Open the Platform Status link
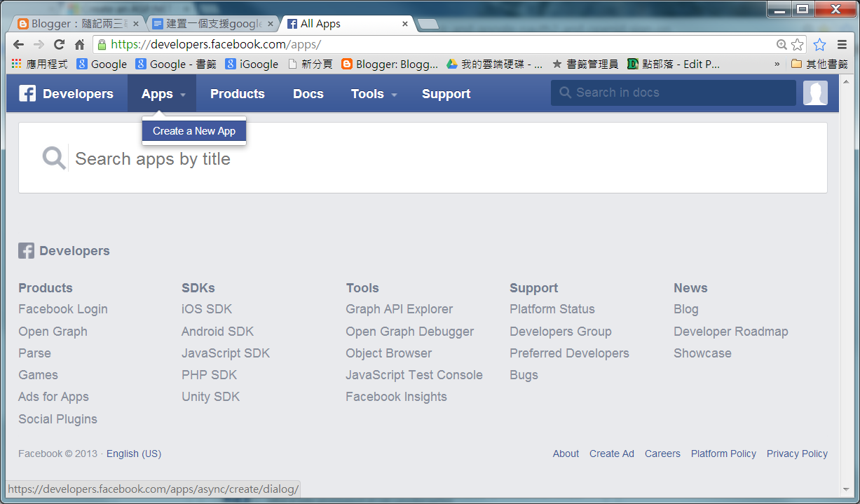The height and width of the screenshot is (504, 860). pos(552,309)
